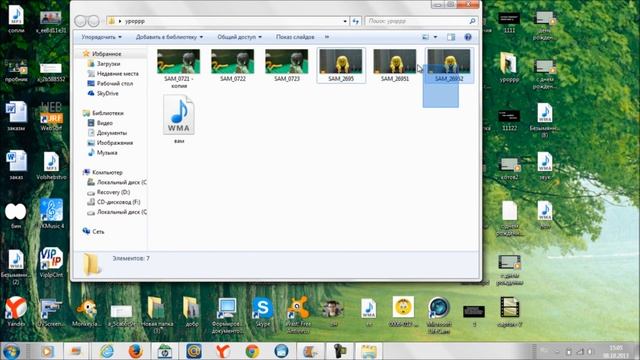Select Сеть in navigation pane

(98, 231)
